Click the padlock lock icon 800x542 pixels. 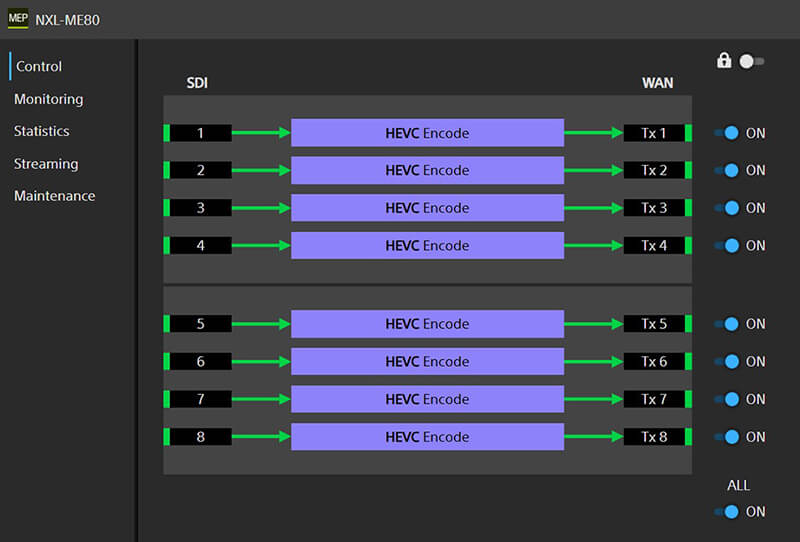click(x=724, y=61)
